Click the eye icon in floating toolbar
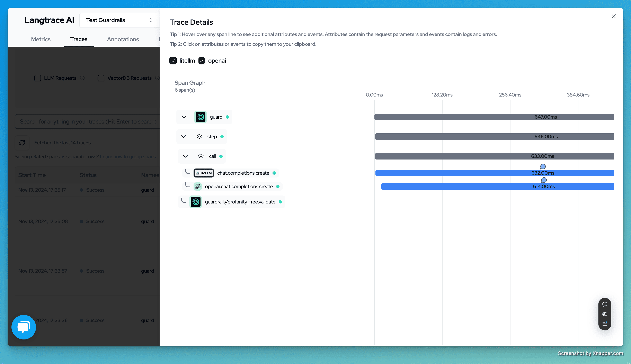Screen dimensions: 631x364 pyautogui.click(x=605, y=314)
